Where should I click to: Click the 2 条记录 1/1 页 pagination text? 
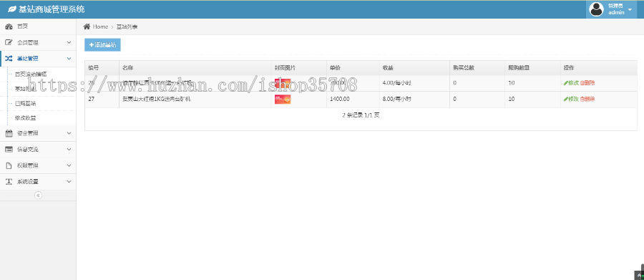click(x=361, y=115)
